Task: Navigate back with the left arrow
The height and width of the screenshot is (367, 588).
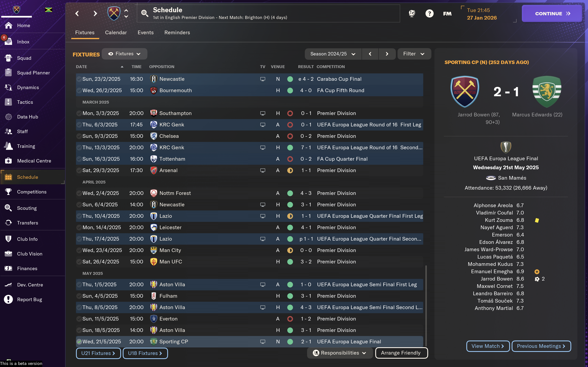Action: tap(77, 13)
